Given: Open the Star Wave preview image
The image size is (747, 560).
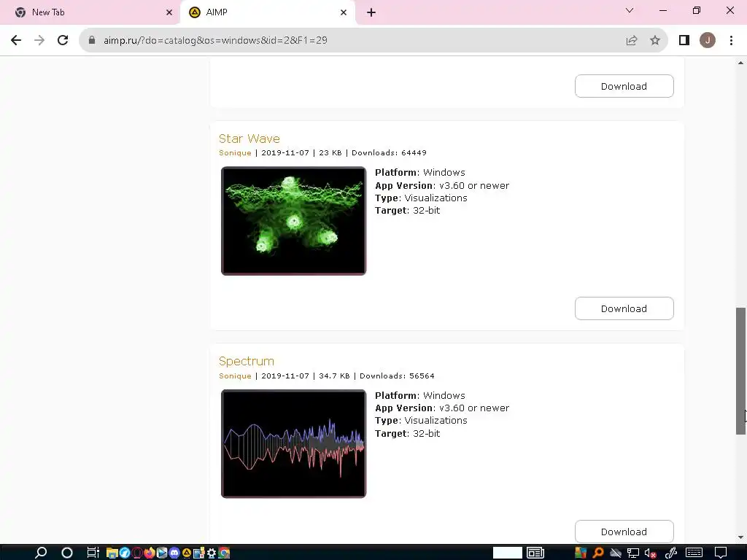Looking at the screenshot, I should coord(293,221).
